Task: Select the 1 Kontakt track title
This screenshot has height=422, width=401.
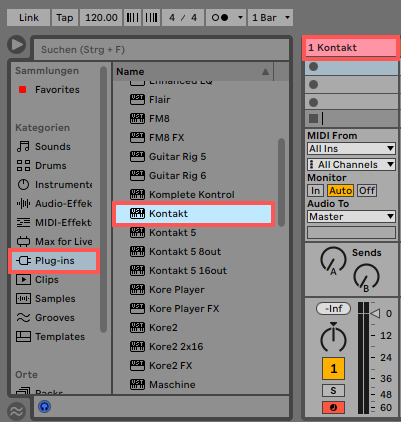Action: [351, 48]
